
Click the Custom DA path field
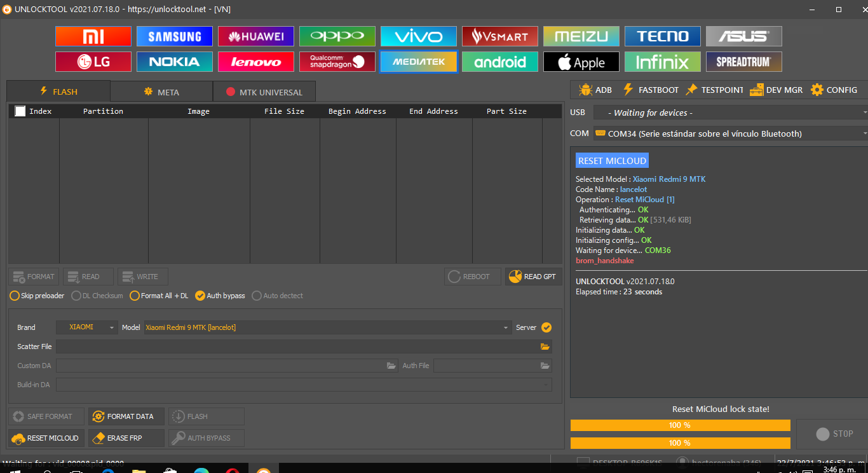(220, 366)
